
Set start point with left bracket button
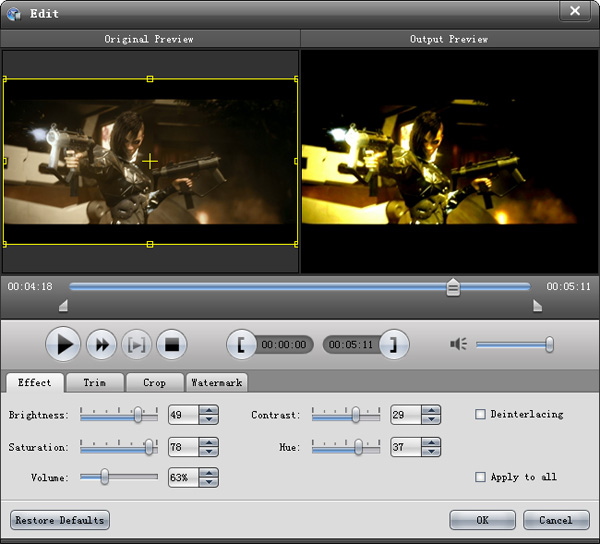click(x=241, y=344)
